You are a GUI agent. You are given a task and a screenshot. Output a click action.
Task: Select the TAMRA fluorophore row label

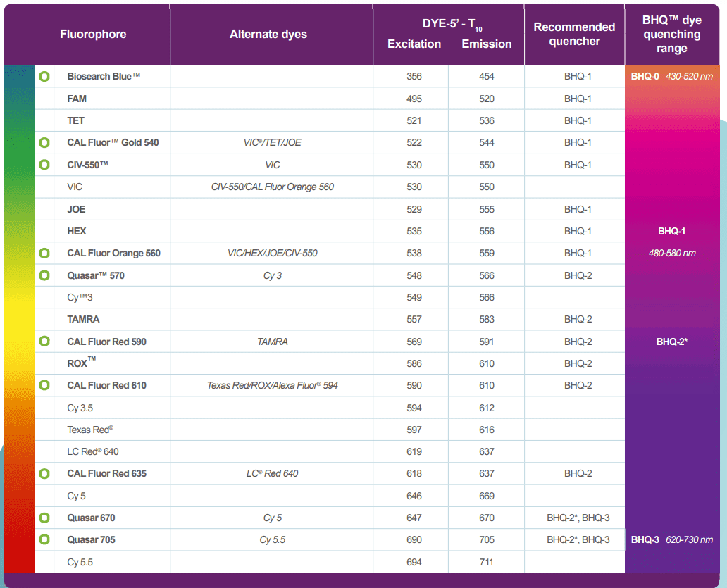(83, 319)
